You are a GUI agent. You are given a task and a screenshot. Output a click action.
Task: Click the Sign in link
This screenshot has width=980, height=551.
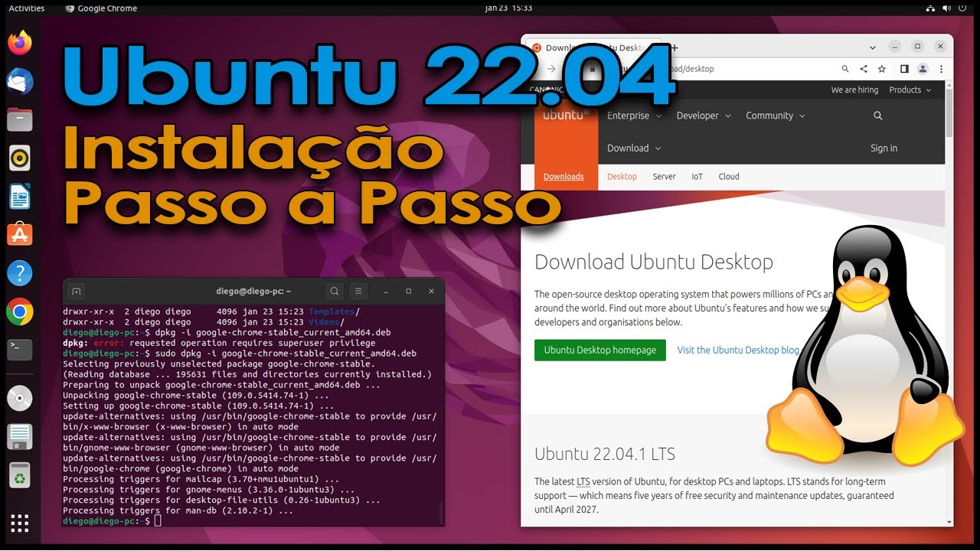884,148
